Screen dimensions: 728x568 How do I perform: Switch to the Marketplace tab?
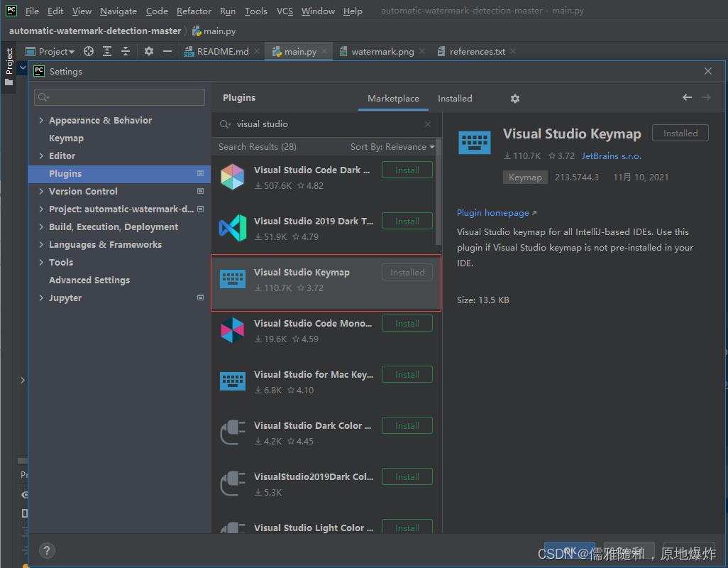393,99
